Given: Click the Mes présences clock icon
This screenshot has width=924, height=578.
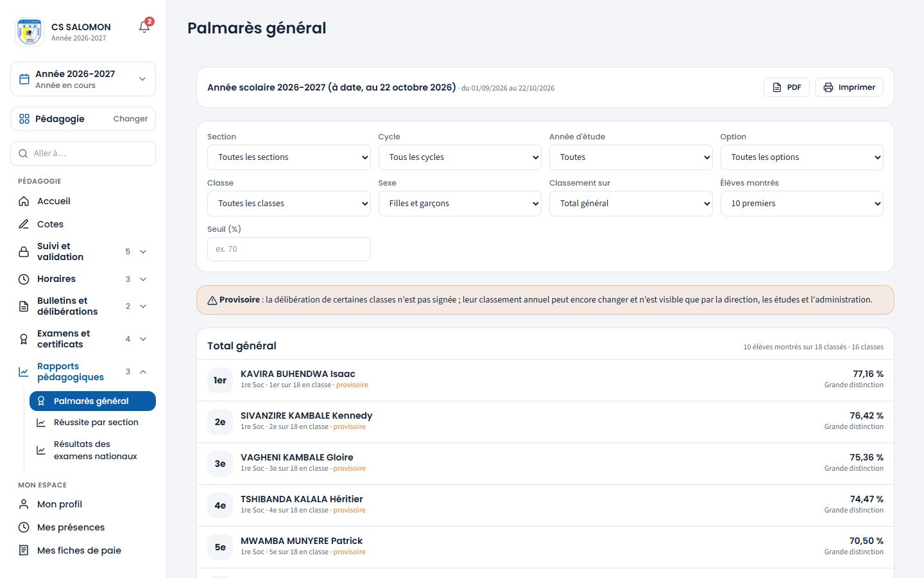Looking at the screenshot, I should pyautogui.click(x=24, y=527).
